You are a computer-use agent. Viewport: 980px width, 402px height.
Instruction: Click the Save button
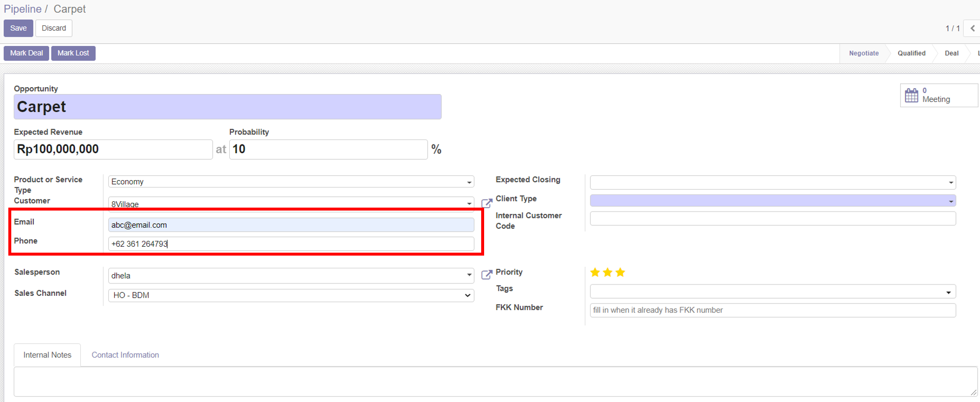pos(19,28)
